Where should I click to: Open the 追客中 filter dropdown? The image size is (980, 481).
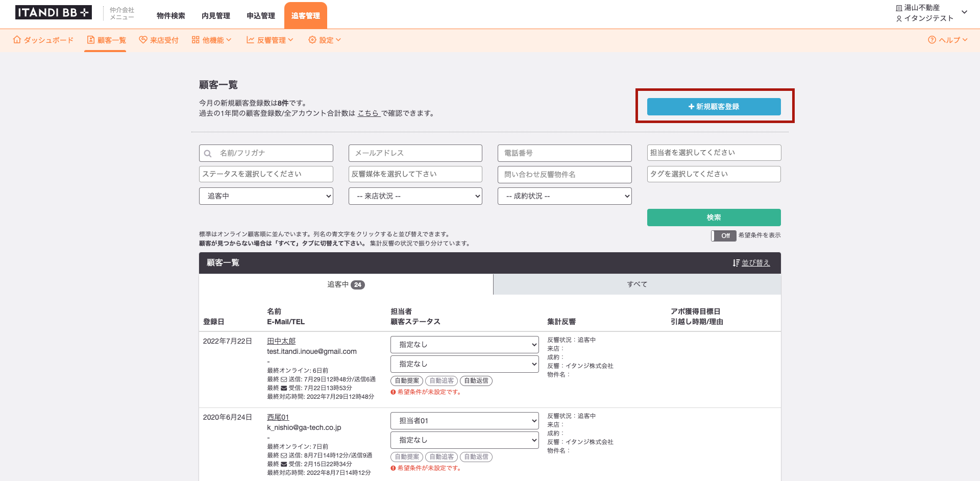click(266, 196)
